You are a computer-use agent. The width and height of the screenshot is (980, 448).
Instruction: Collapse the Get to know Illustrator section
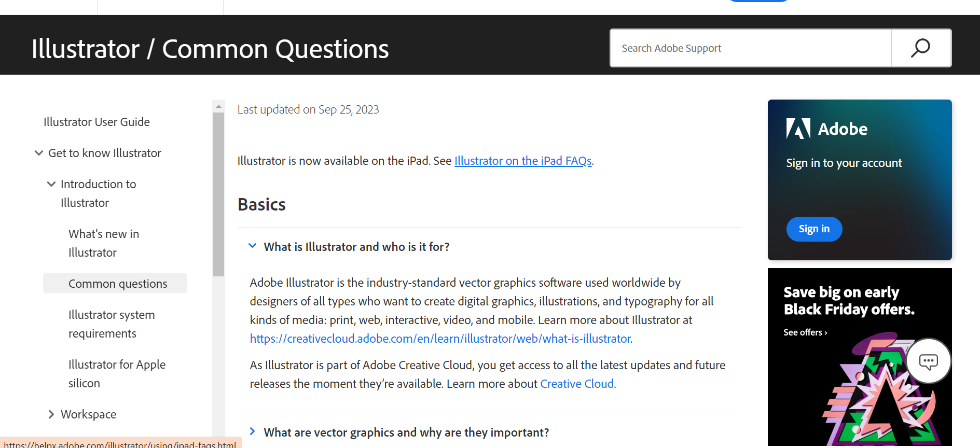(x=39, y=153)
